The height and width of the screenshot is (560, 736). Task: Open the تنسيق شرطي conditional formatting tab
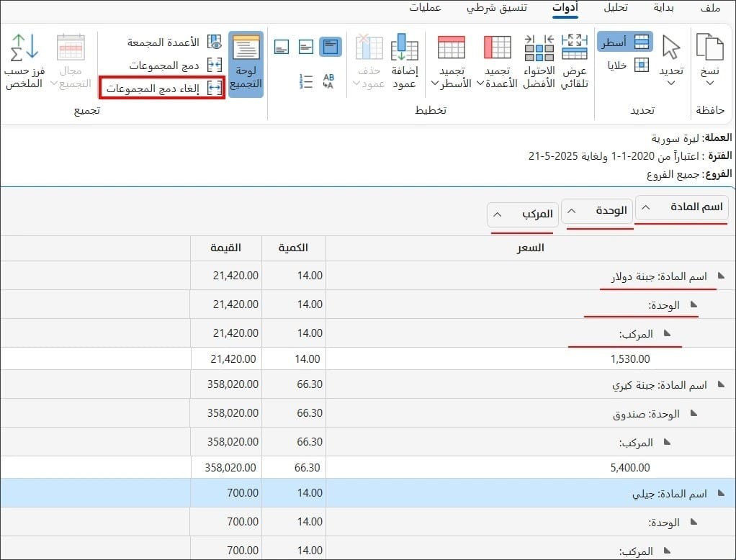(497, 8)
